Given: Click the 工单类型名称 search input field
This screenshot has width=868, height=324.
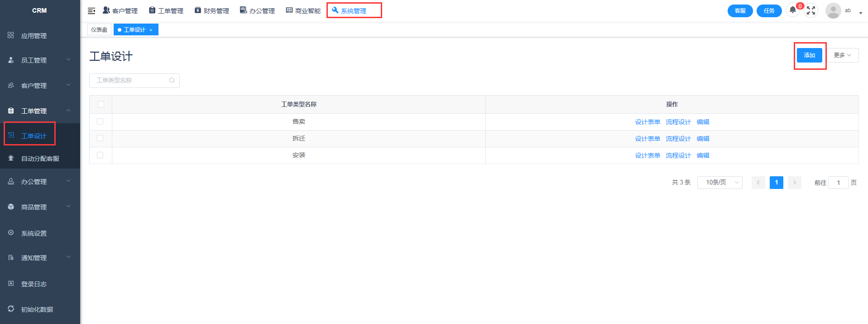Looking at the screenshot, I should 130,81.
